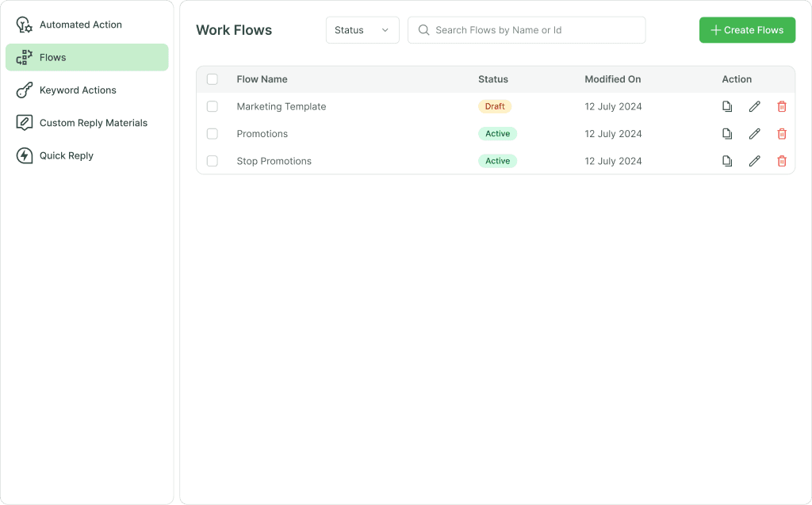Select the Promotions row checkbox
Screen dimensions: 812x505
tap(212, 133)
